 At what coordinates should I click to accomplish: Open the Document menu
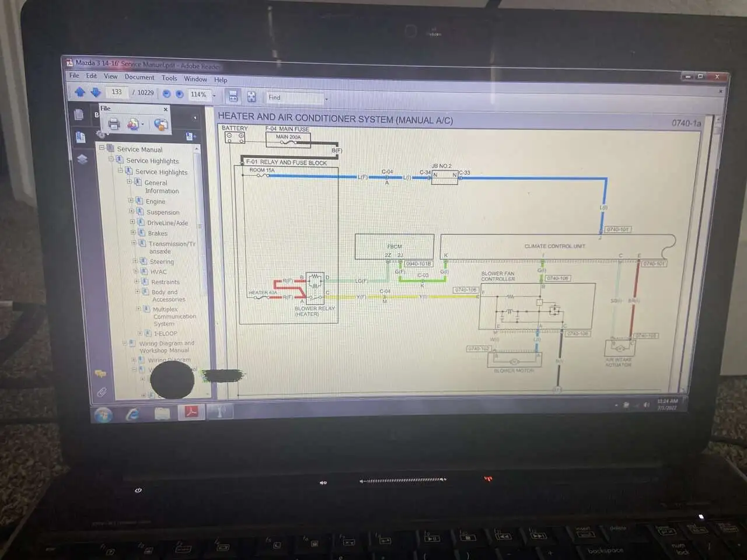tap(139, 77)
